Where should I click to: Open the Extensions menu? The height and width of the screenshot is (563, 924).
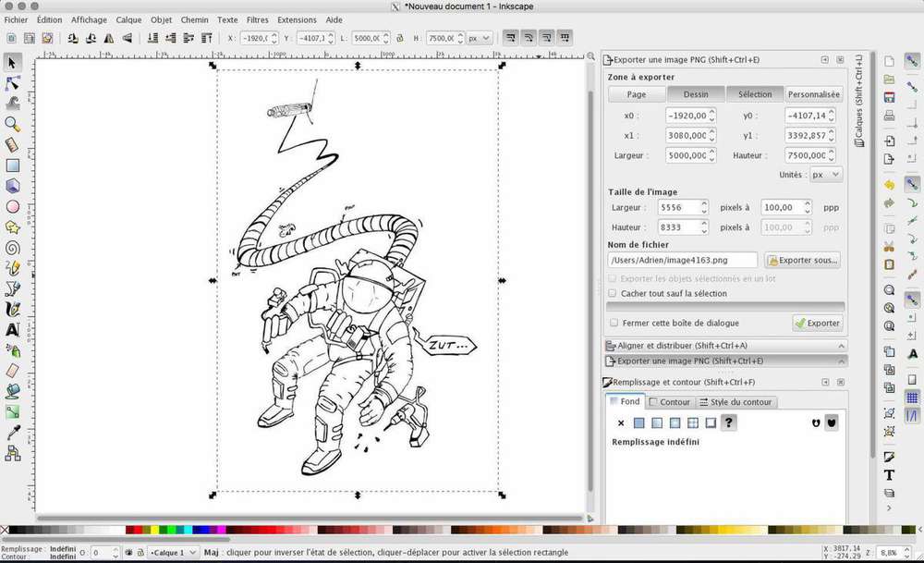pos(297,20)
